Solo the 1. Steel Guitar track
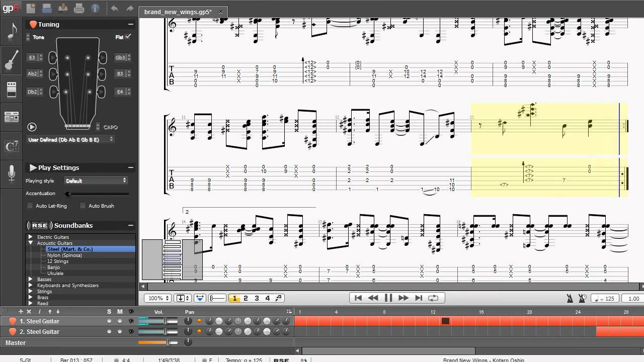644x362 pixels. (109, 321)
